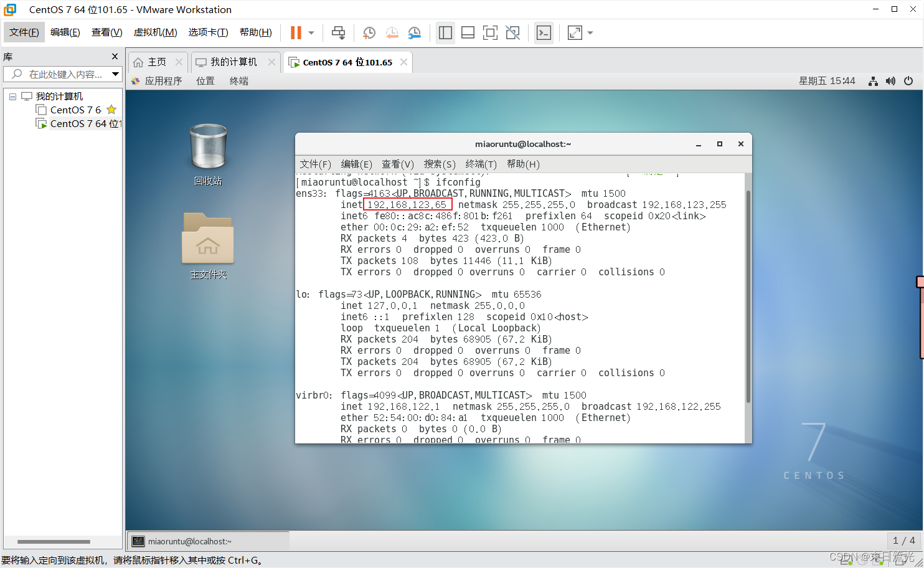
Task: Open the 虚拟机(M) menu
Action: coord(155,32)
